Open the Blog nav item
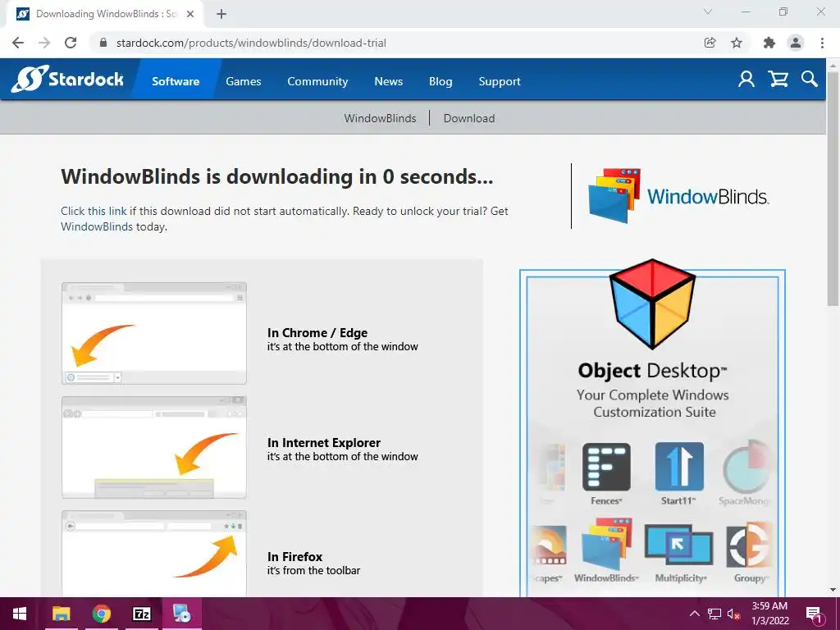Image resolution: width=840 pixels, height=630 pixels. coord(441,81)
